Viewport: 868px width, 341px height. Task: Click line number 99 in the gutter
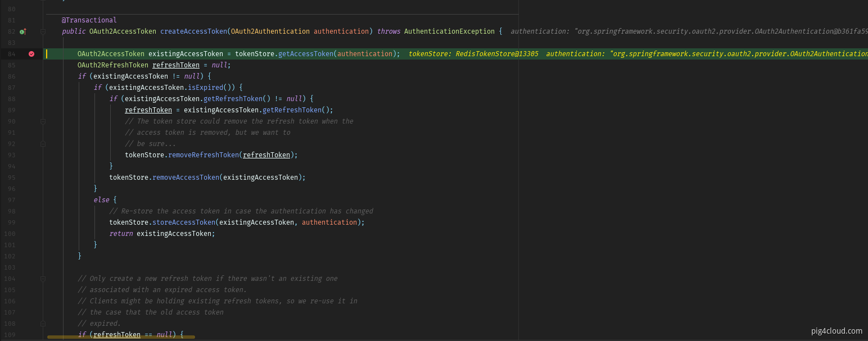(x=11, y=222)
